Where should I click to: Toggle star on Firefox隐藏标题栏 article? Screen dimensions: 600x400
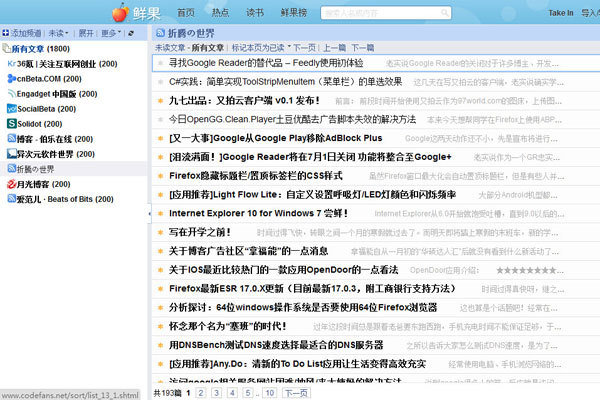(x=161, y=176)
